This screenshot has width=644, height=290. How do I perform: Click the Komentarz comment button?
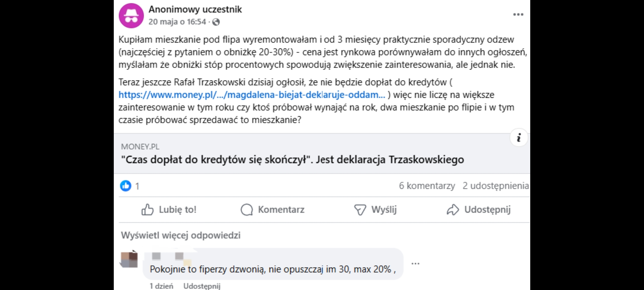pos(273,210)
